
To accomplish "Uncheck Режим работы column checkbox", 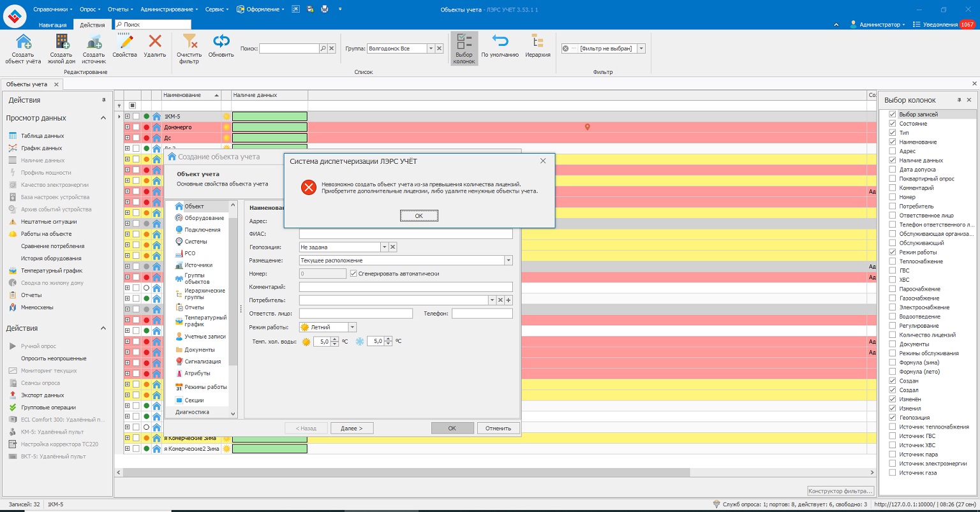I will pyautogui.click(x=893, y=252).
